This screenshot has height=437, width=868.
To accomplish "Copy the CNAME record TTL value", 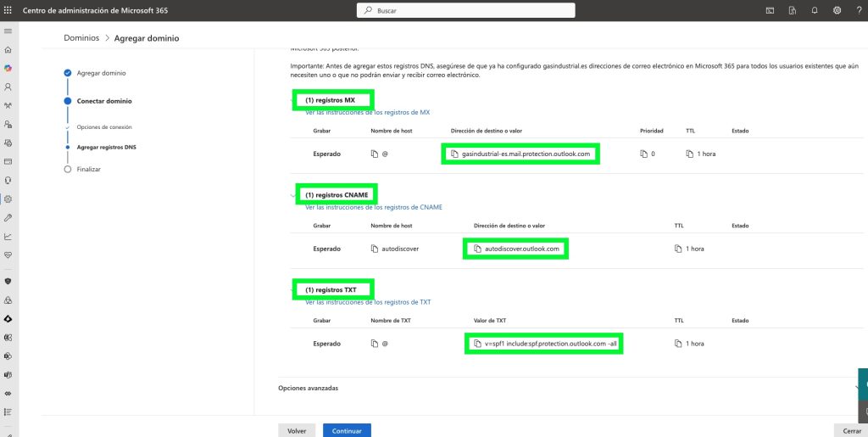I will pos(677,249).
